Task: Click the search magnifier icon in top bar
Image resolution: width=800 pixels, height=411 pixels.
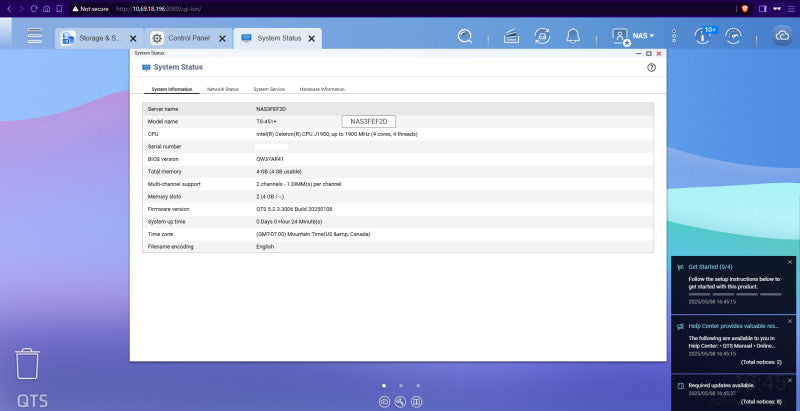Action: [x=465, y=36]
